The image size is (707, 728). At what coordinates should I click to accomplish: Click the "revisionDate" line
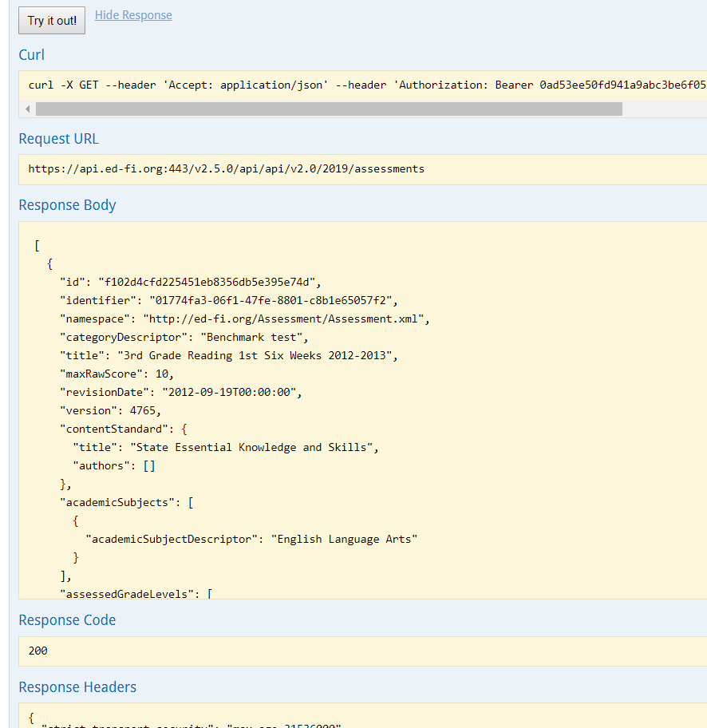[x=181, y=392]
